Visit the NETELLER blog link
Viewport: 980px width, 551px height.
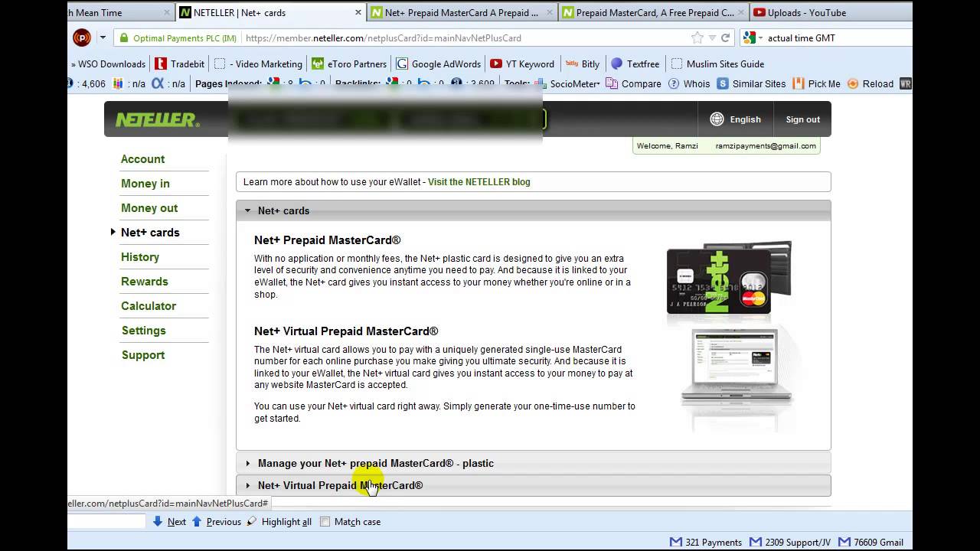[479, 182]
